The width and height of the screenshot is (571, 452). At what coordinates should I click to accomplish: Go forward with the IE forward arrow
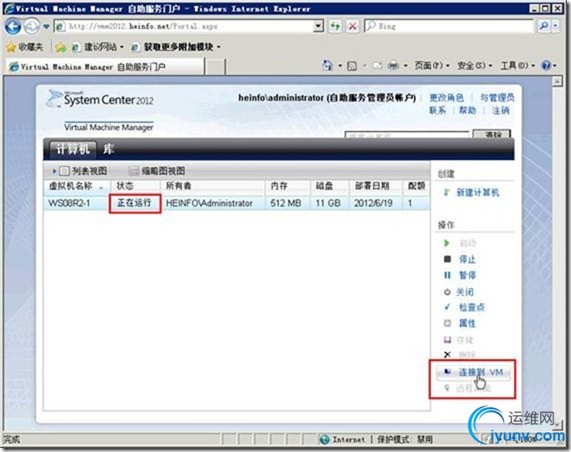tap(32, 27)
